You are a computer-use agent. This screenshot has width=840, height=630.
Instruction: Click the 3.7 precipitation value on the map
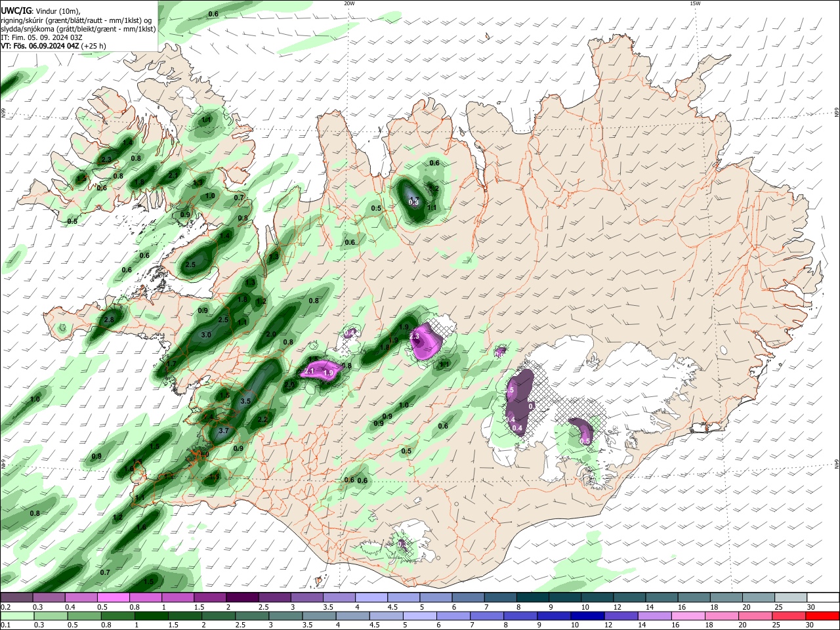[x=223, y=431]
